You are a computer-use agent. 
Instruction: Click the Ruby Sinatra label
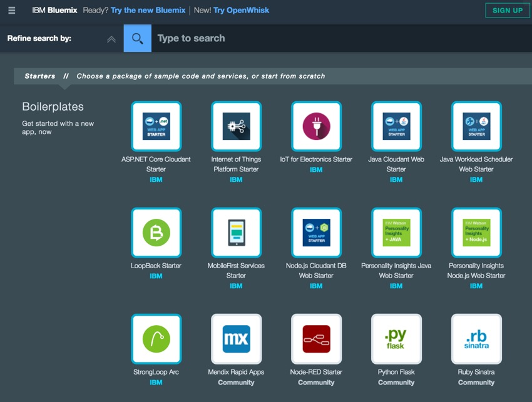(x=476, y=372)
